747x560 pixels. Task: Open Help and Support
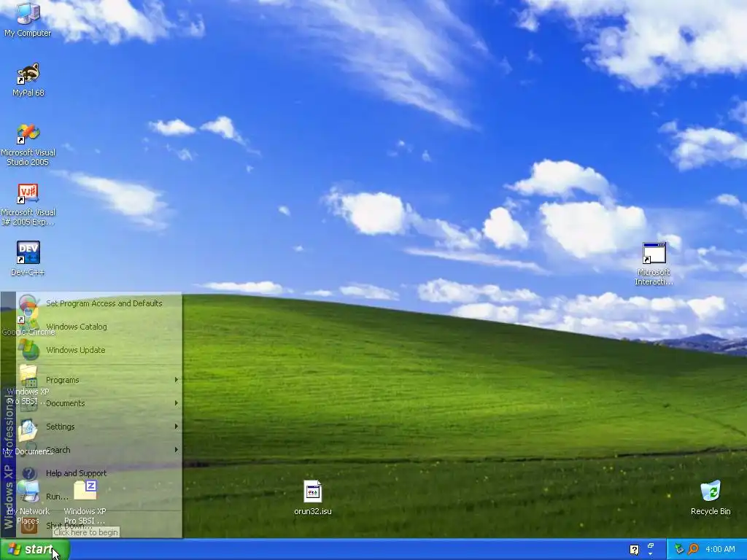(x=99, y=473)
